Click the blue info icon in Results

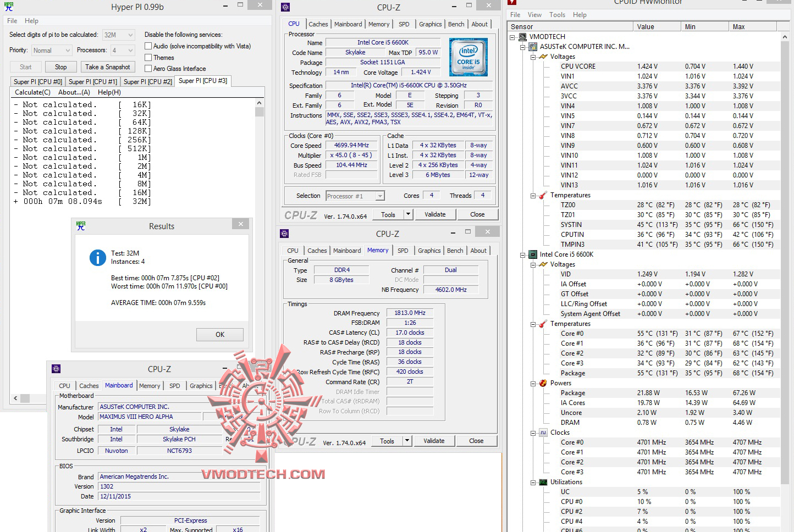[97, 257]
